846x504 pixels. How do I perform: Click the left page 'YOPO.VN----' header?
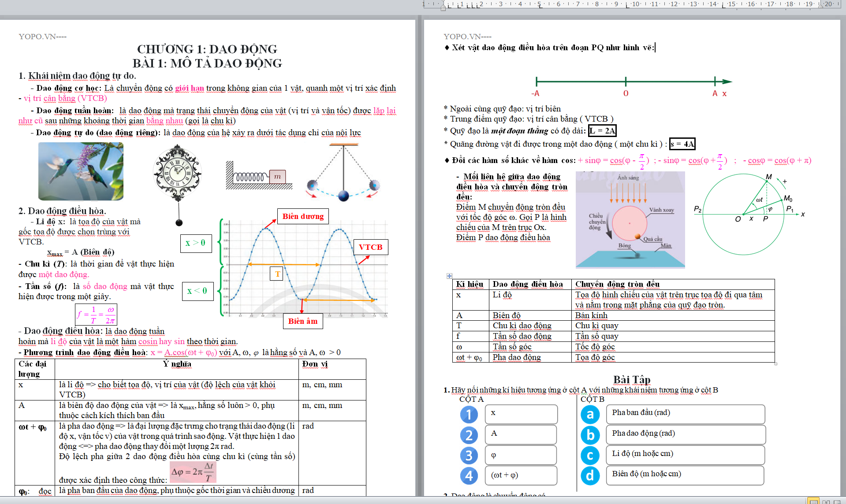click(x=42, y=36)
